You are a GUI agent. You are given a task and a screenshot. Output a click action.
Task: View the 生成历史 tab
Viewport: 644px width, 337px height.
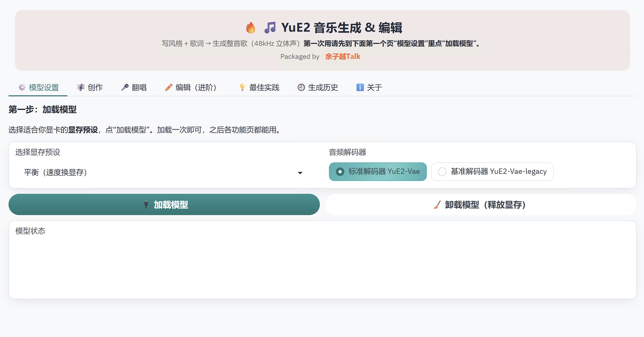tap(318, 87)
